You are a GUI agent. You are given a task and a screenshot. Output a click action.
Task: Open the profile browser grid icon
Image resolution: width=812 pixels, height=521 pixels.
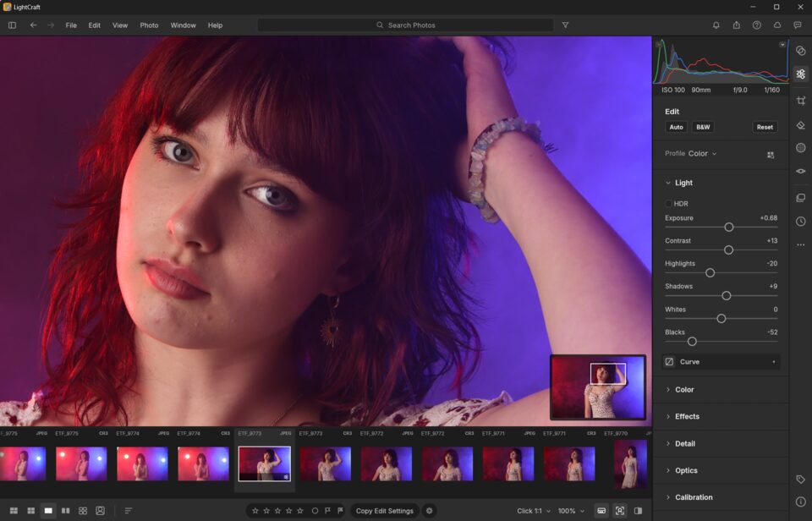tap(771, 154)
